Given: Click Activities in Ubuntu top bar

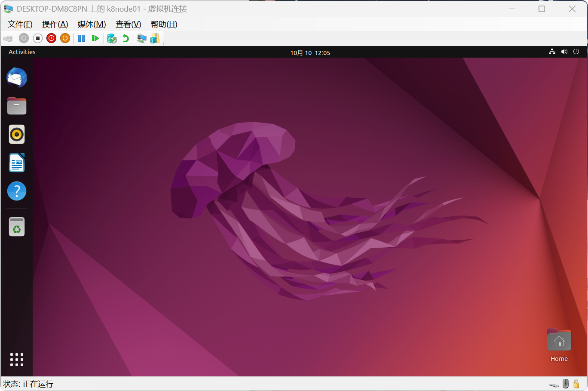Looking at the screenshot, I should click(22, 52).
